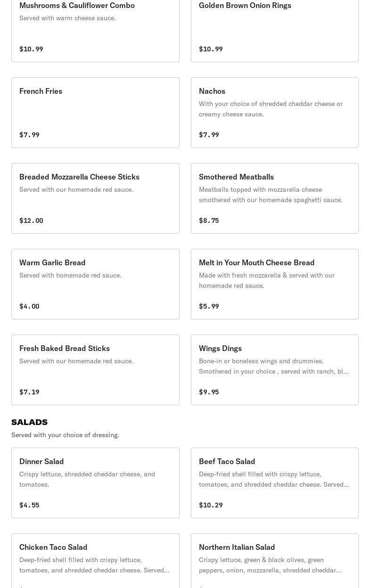Image resolution: width=370 pixels, height=588 pixels.
Task: Pick Melt in Your Mouth Cheese Bread
Action: point(274,284)
